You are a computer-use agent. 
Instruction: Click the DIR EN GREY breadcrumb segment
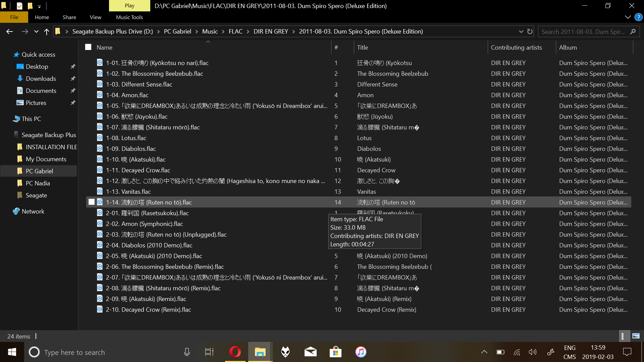(x=271, y=32)
